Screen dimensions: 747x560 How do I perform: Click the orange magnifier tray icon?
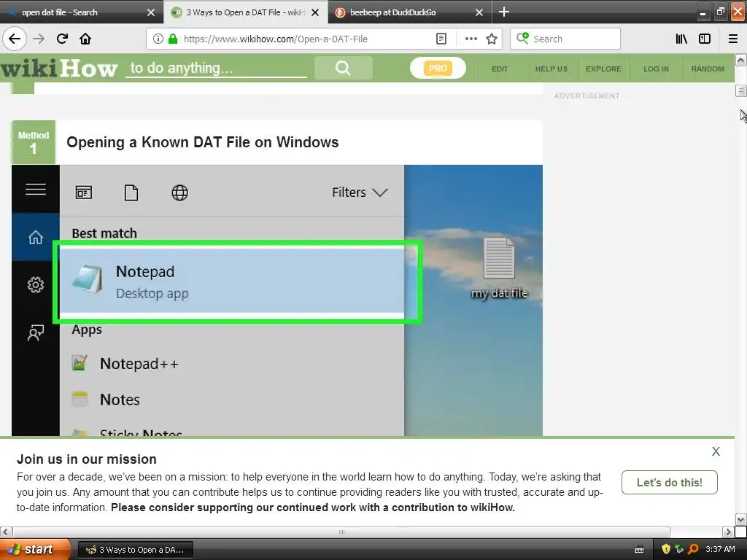pos(693,549)
